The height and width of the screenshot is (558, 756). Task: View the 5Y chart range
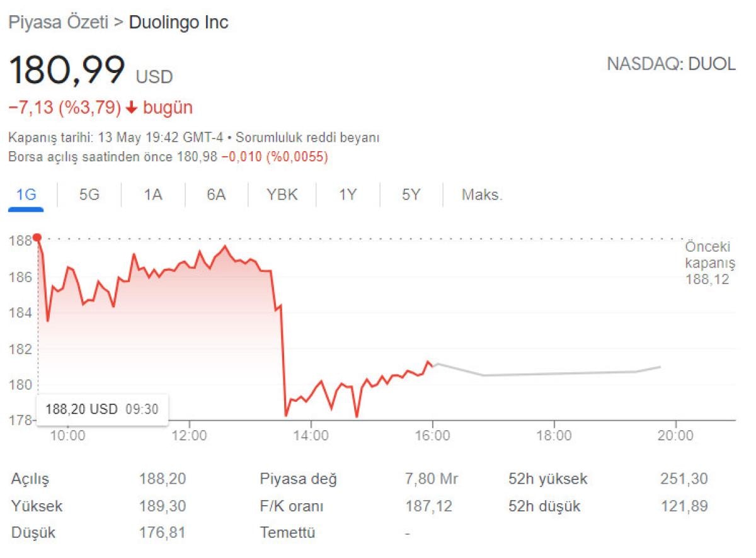tap(411, 195)
